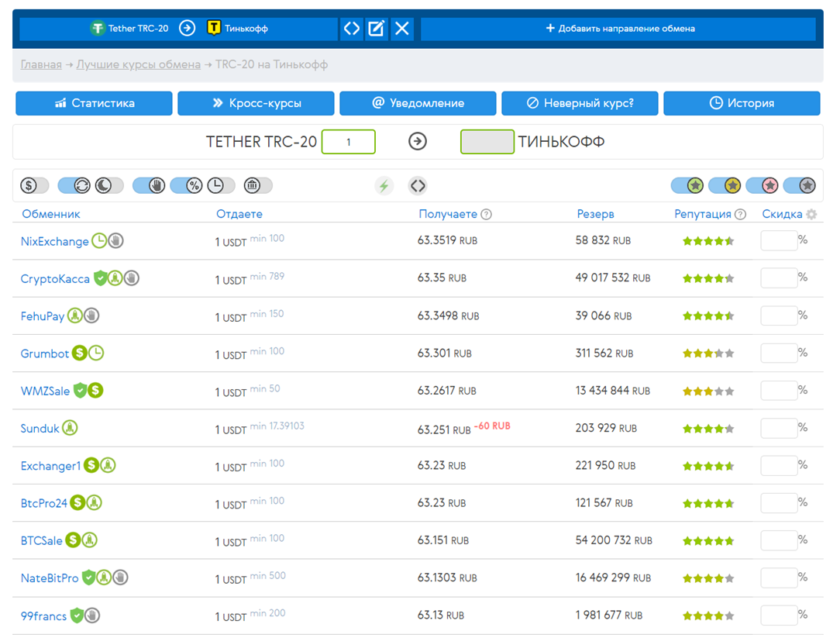Click the 49 017 532 RUB reserve value

coord(613,278)
